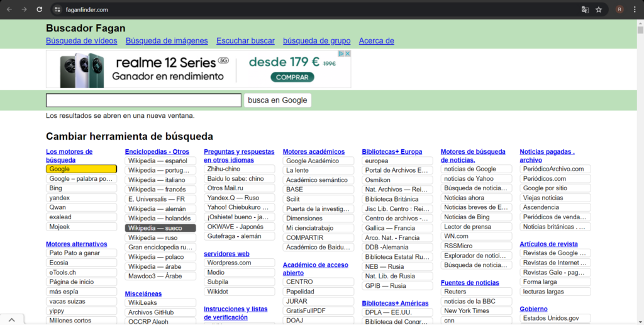Focus the search query text box
Viewport: 644px width, 325px height.
[144, 100]
